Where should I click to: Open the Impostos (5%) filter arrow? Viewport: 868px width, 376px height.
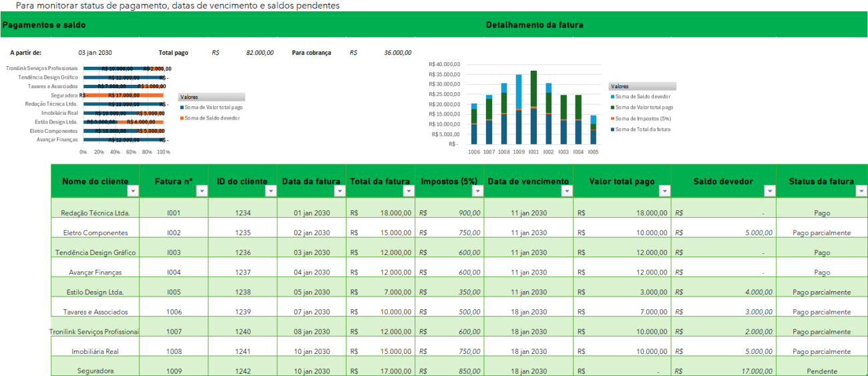click(x=477, y=191)
